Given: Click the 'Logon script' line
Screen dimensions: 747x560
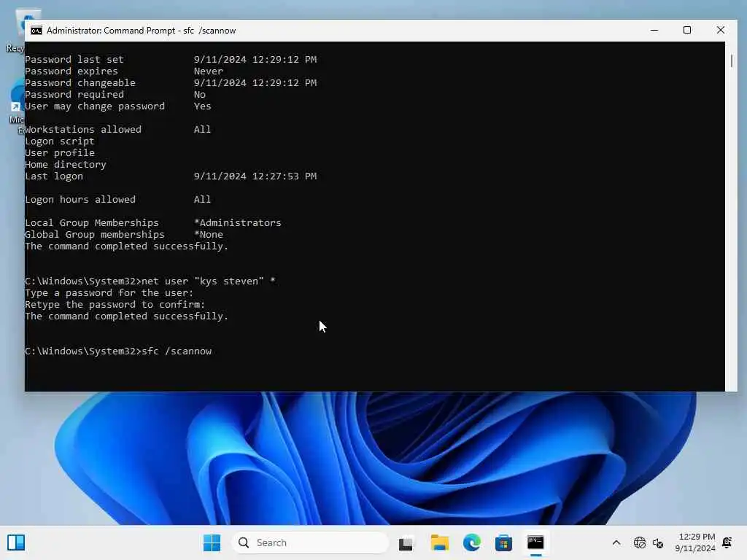Looking at the screenshot, I should 60,141.
